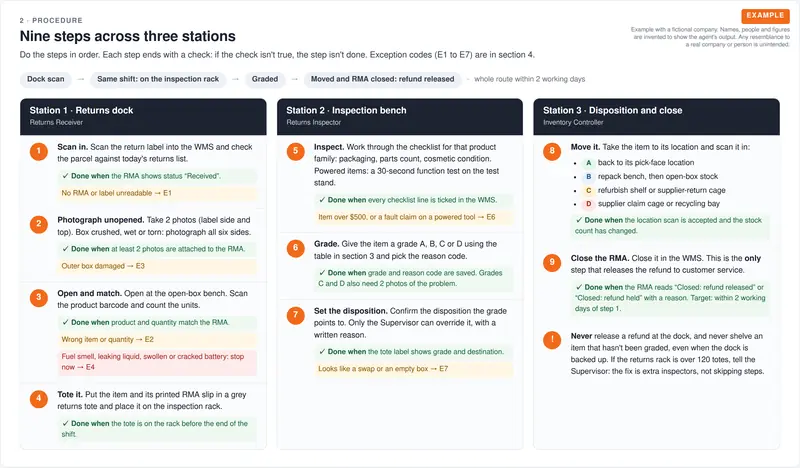Click 'back to its pick-face location' bullet
Viewport: 800px width, 468px height.
coord(646,163)
